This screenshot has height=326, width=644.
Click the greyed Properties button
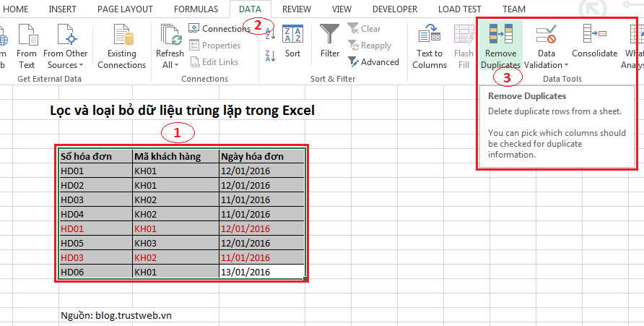click(214, 46)
